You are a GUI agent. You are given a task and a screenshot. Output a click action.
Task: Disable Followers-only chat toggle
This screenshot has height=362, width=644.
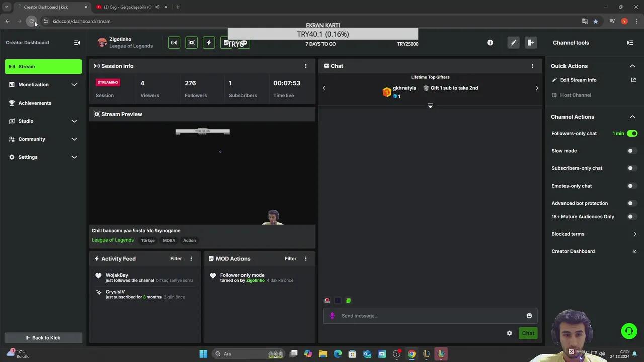pos(632,133)
